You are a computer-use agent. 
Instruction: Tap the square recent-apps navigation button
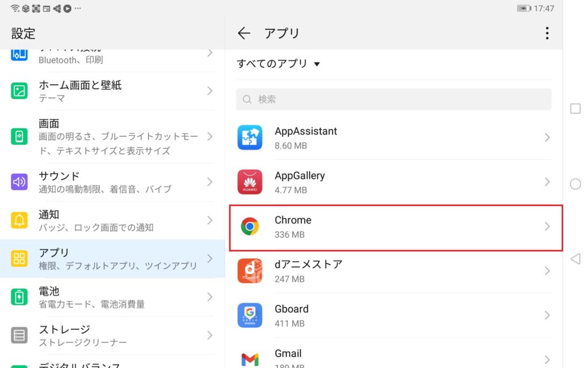pos(575,109)
